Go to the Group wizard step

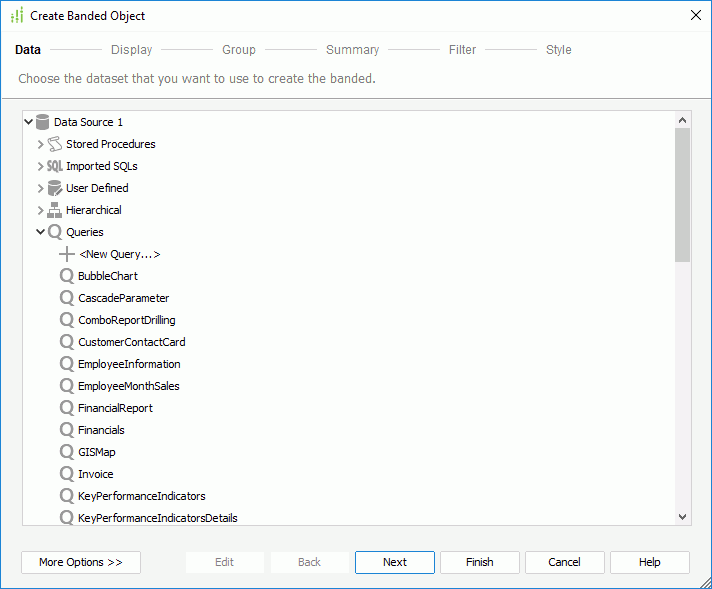click(239, 49)
